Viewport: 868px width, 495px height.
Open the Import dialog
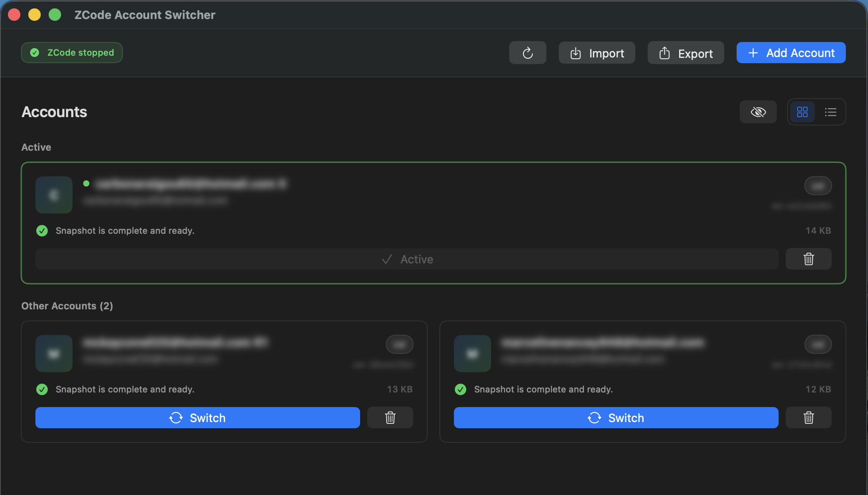coord(597,53)
